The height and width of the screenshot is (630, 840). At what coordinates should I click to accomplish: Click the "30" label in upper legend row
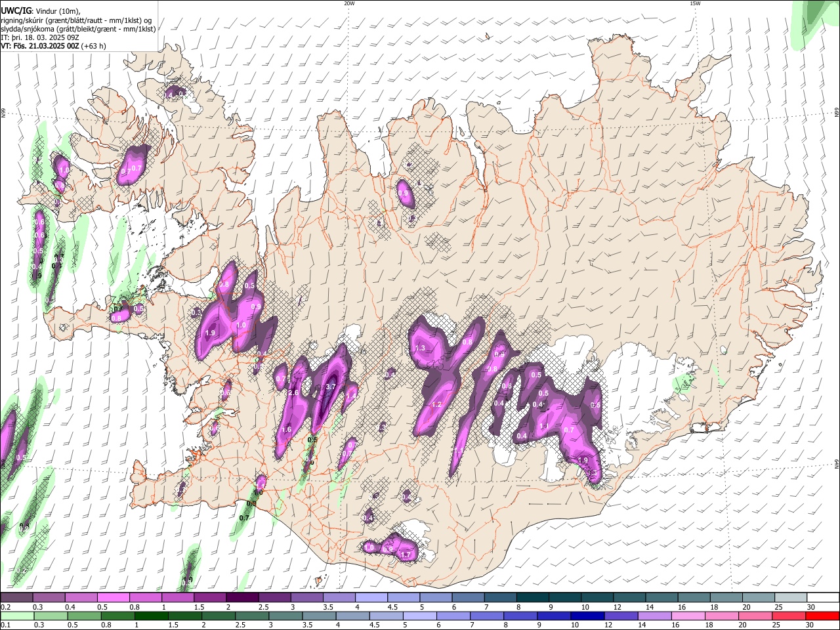810,607
